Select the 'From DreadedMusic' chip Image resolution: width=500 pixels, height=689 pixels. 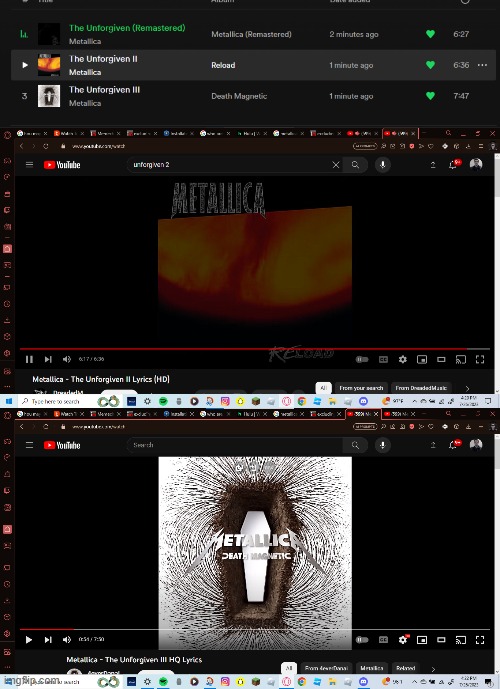point(421,388)
